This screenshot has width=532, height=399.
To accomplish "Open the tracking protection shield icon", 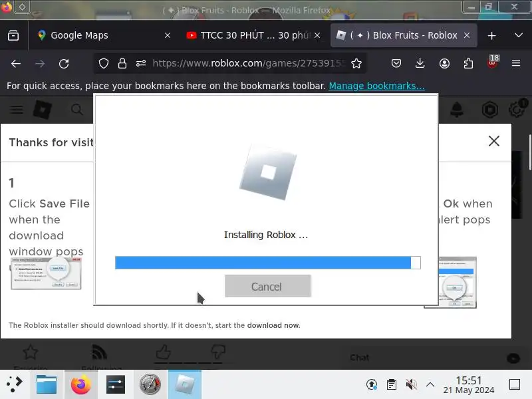I will (x=104, y=63).
